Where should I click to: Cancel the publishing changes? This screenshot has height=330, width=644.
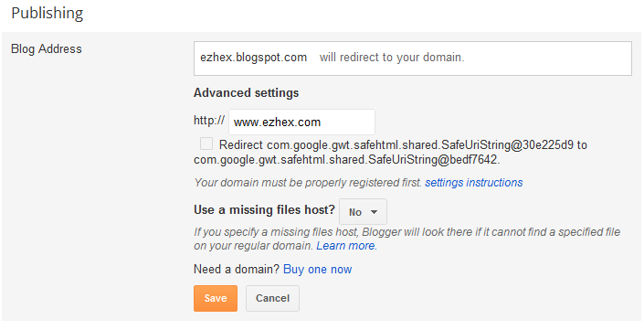272,298
